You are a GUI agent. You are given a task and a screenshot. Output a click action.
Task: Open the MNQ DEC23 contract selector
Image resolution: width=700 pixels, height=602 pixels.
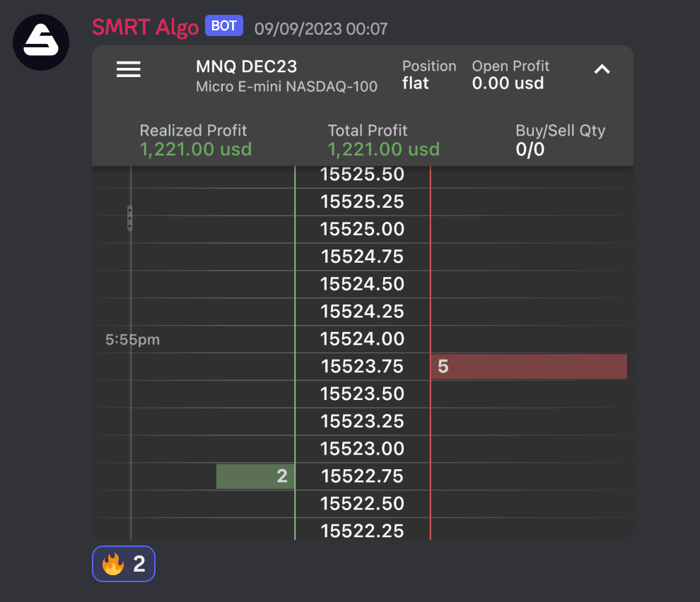coord(247,66)
